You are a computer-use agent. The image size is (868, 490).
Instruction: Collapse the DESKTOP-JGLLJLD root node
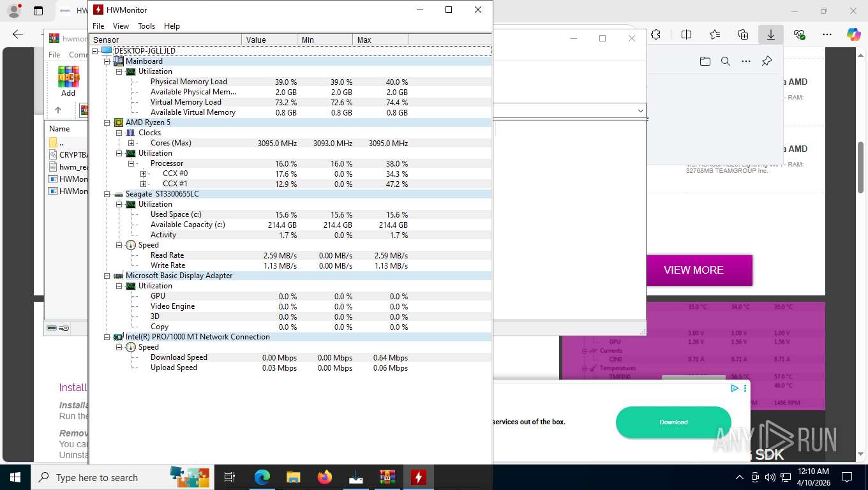[95, 51]
